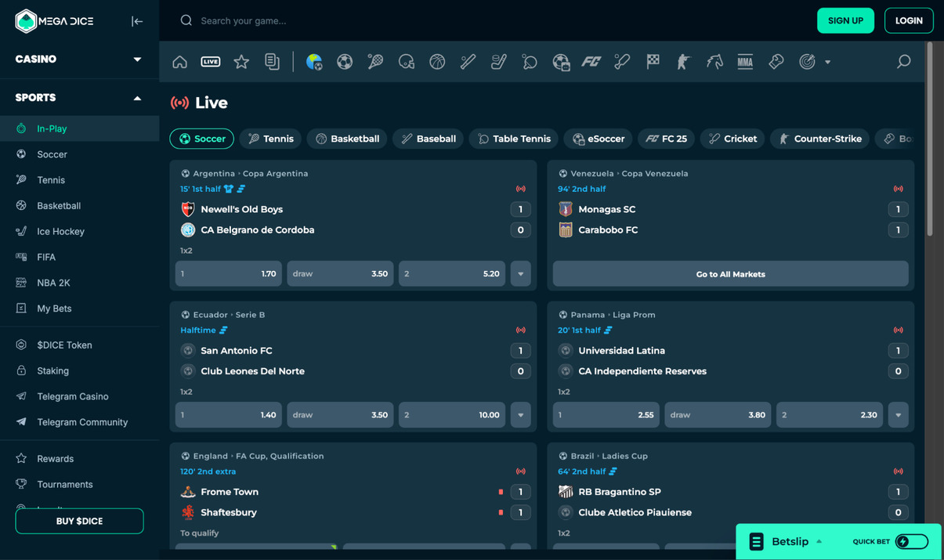The height and width of the screenshot is (560, 944).
Task: Open $DICE Token in sidebar
Action: pos(79,345)
